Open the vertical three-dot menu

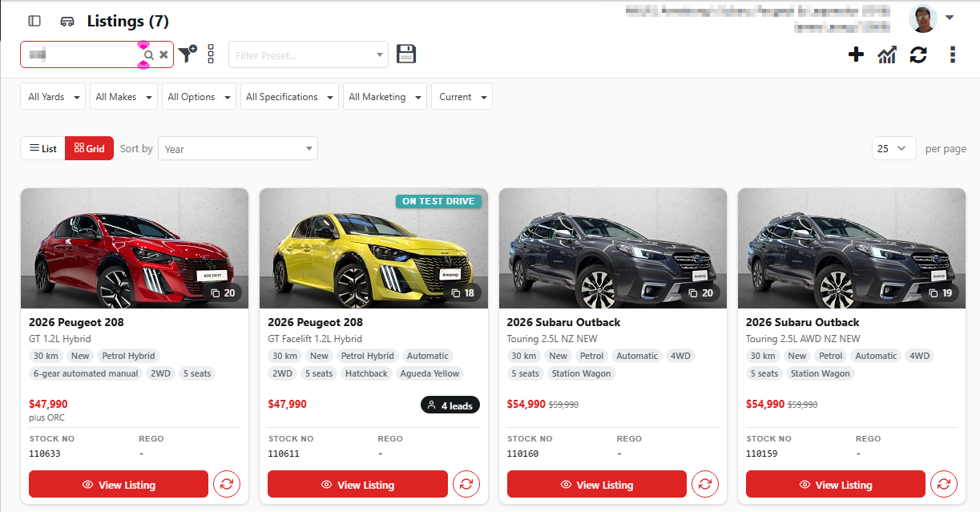[x=952, y=54]
